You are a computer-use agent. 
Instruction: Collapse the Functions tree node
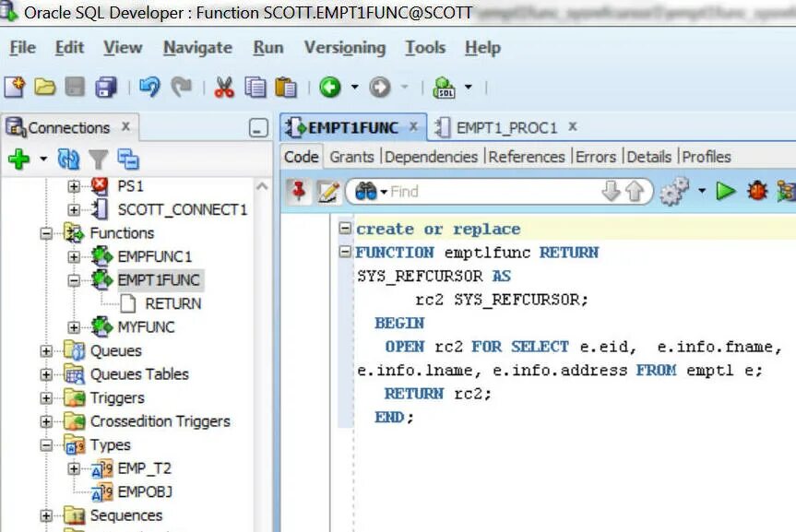pos(46,233)
